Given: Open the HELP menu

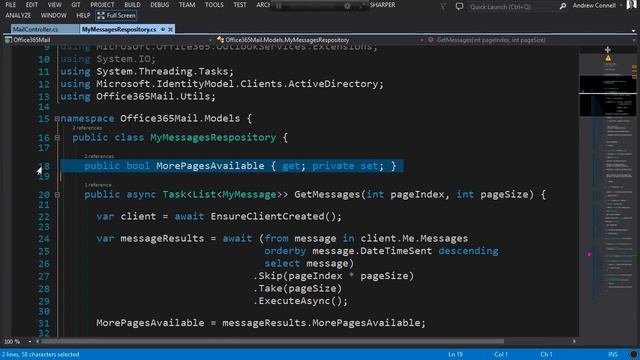Looking at the screenshot, I should click(x=83, y=16).
